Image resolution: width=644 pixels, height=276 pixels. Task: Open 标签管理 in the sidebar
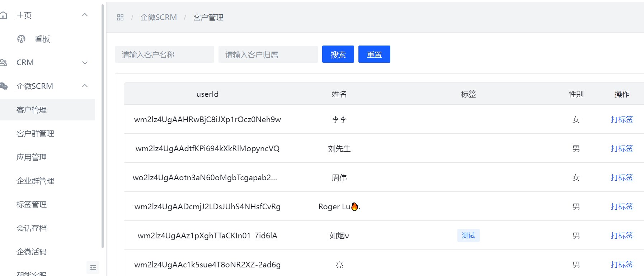pyautogui.click(x=32, y=204)
